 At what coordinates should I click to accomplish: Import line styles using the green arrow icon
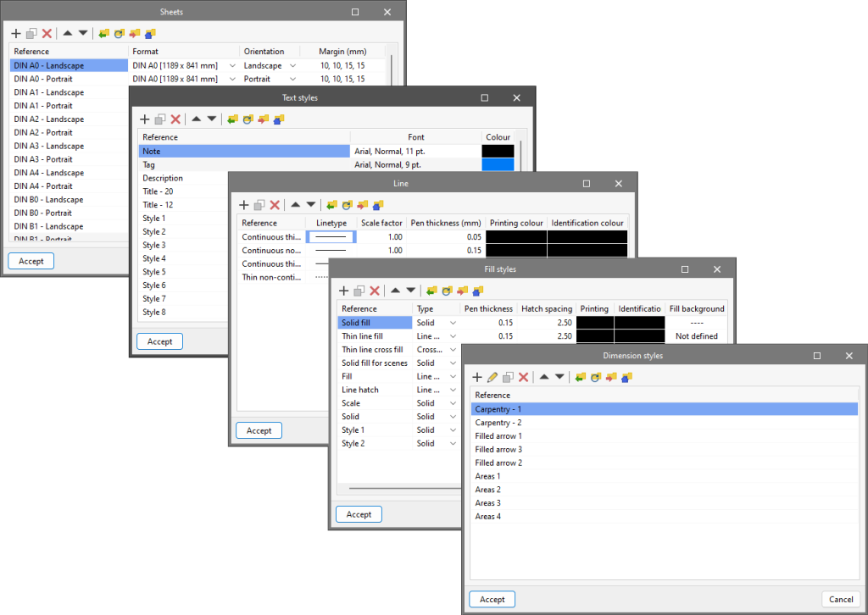[x=331, y=204]
